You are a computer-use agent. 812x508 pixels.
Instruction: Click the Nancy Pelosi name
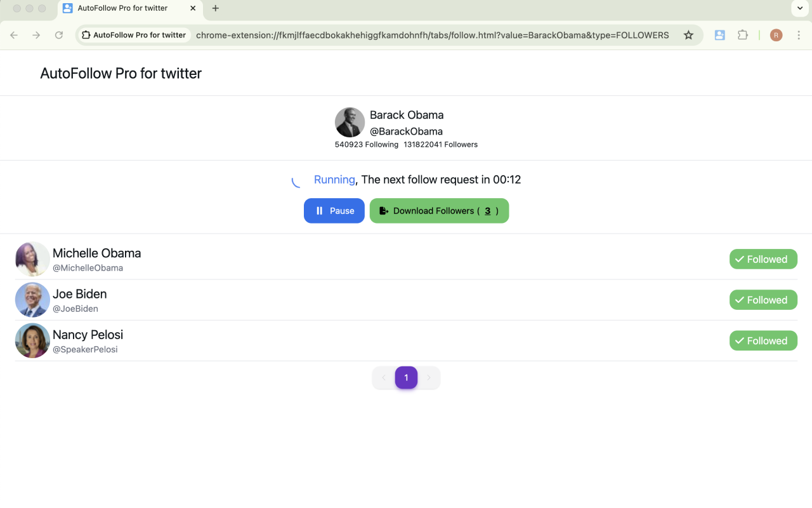(x=88, y=335)
